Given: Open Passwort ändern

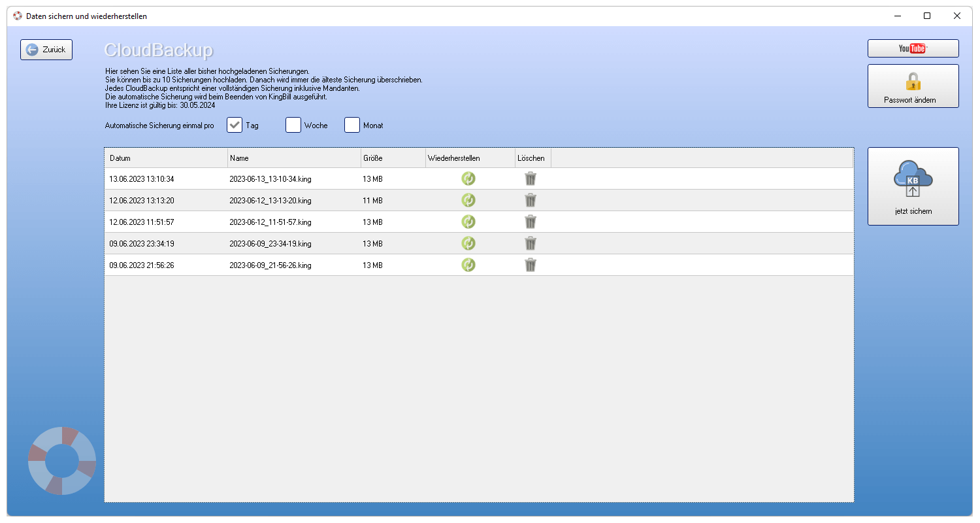Looking at the screenshot, I should (913, 86).
